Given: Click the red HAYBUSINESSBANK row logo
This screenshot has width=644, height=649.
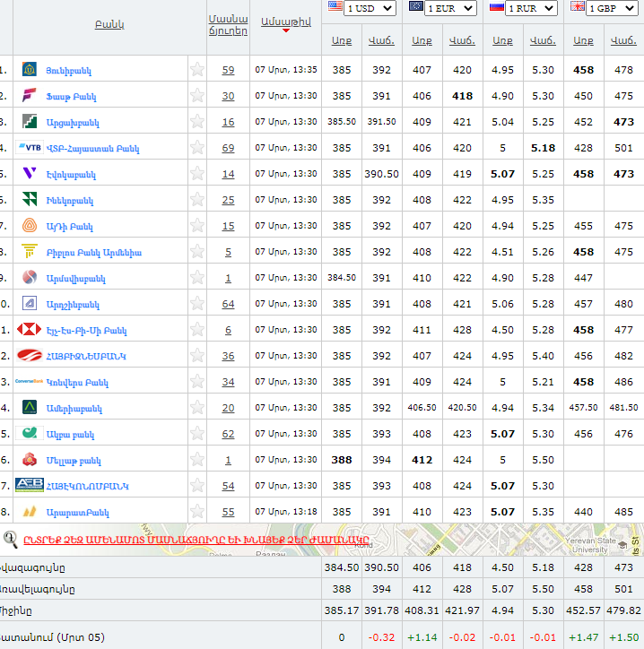Looking at the screenshot, I should (x=29, y=356).
